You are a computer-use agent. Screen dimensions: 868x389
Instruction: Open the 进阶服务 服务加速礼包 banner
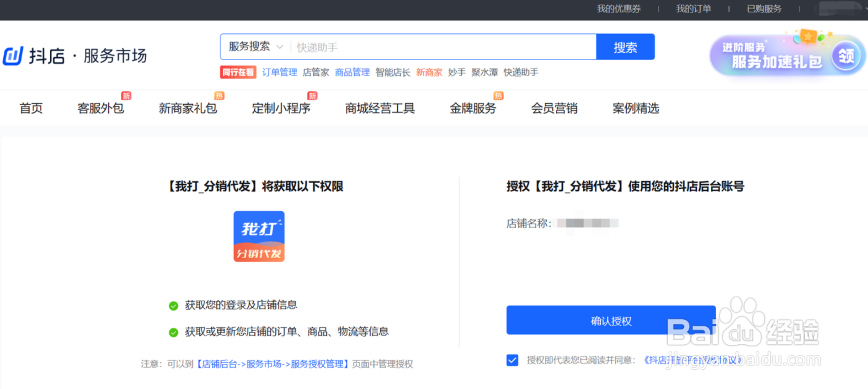787,55
